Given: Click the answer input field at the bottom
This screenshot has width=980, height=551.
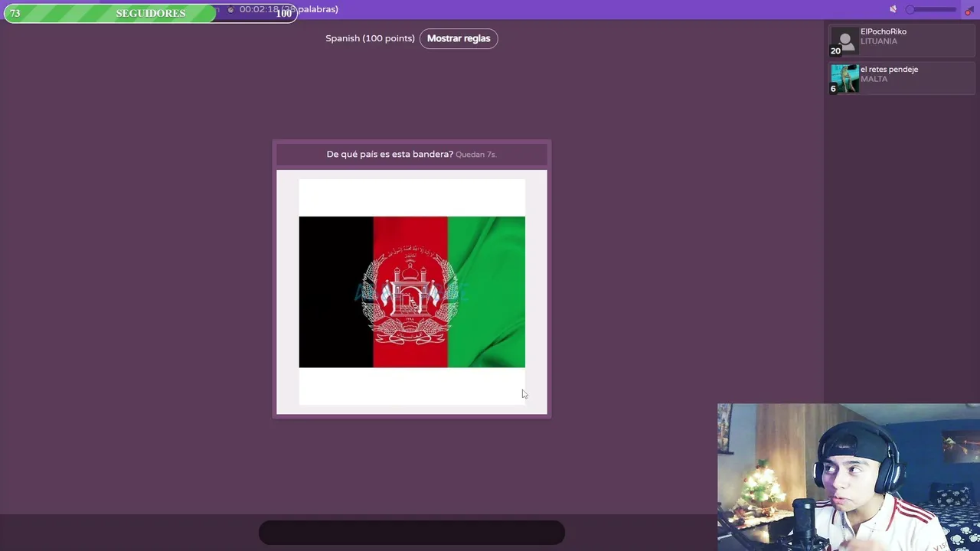Looking at the screenshot, I should (412, 533).
